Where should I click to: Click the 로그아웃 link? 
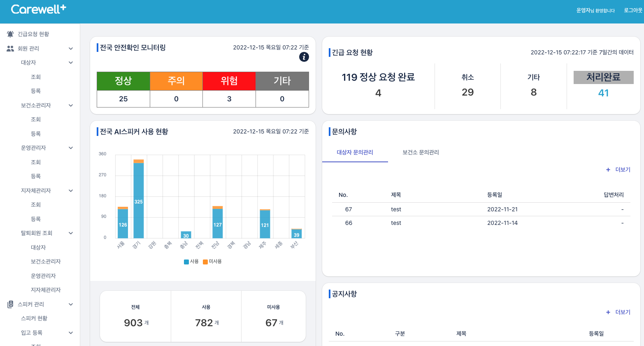tap(632, 10)
